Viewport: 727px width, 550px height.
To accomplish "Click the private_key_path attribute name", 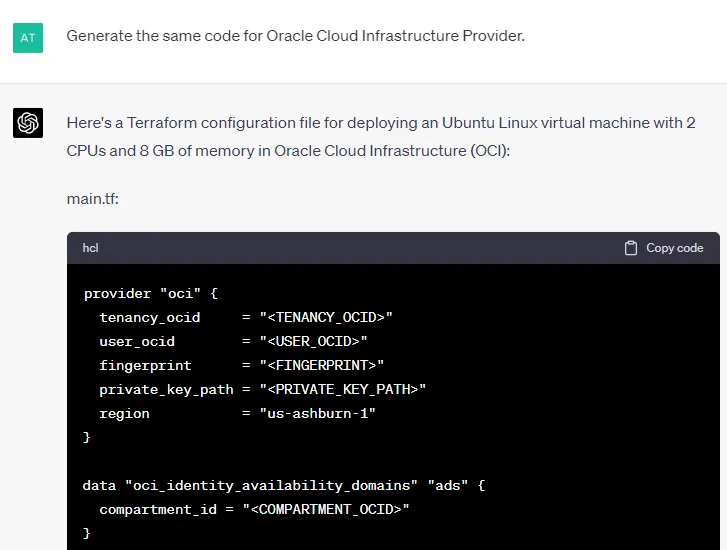I will click(166, 390).
